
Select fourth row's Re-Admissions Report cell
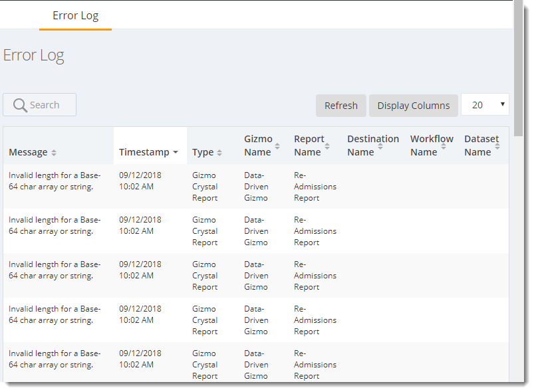click(315, 320)
